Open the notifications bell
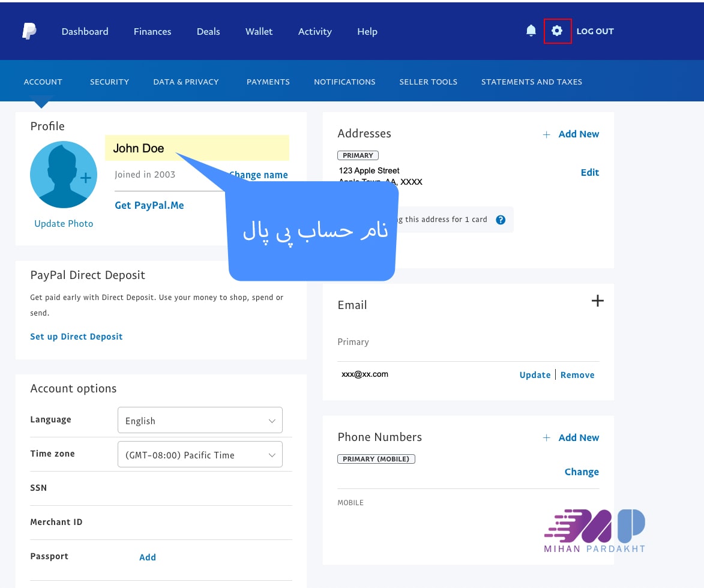Screen dimensions: 704x588 click(531, 31)
